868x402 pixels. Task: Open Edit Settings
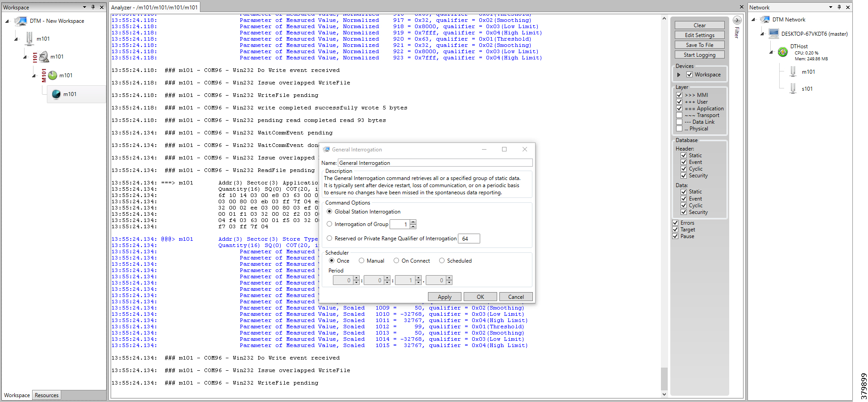(x=699, y=35)
